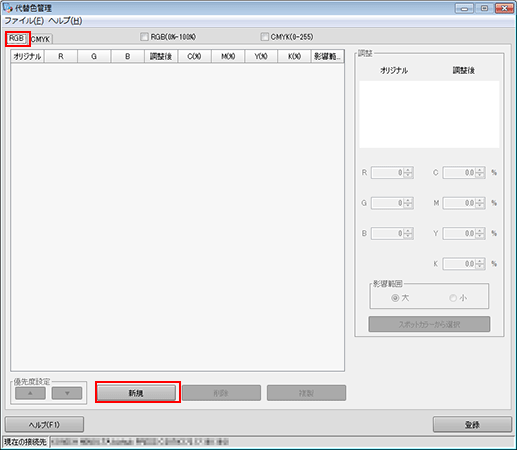This screenshot has width=517, height=450.
Task: Decrease the B value spinner
Action: (408, 236)
